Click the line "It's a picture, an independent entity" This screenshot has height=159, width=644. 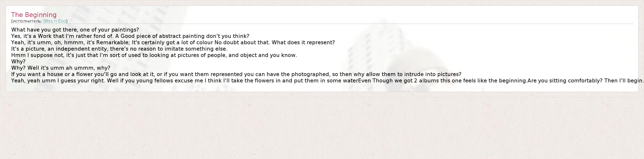[119, 49]
